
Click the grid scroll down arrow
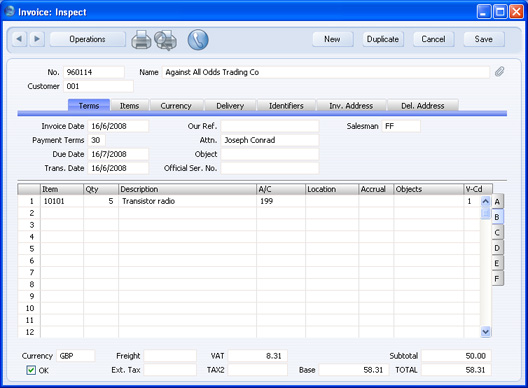point(485,332)
